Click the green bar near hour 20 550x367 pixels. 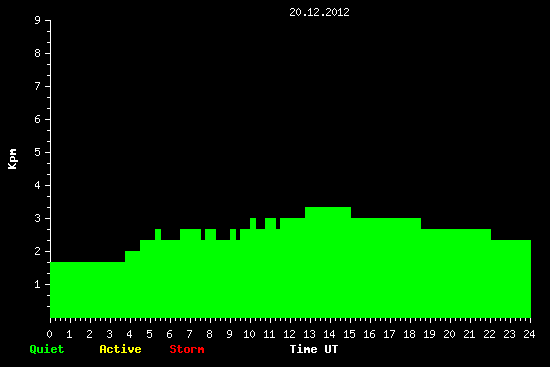pyautogui.click(x=456, y=273)
